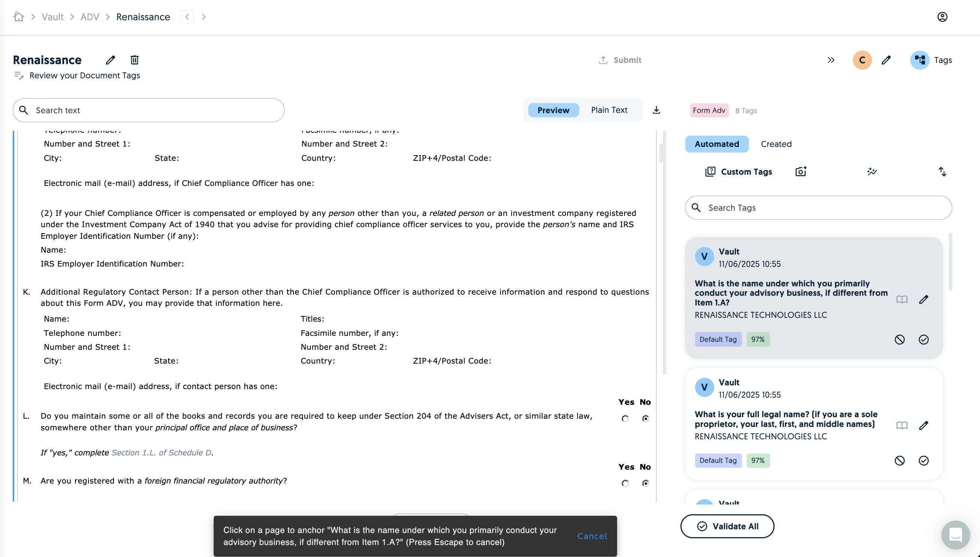Edit the full legal name tag
The width and height of the screenshot is (980, 557).
pos(923,425)
